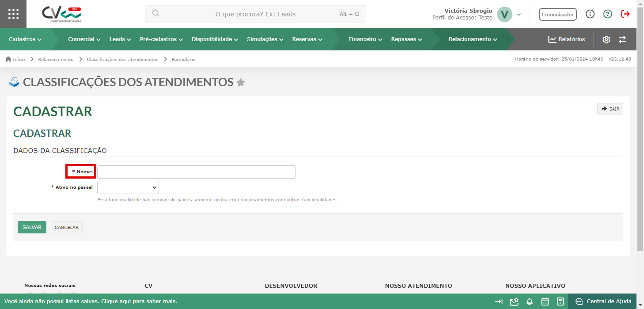Open the apps grid menu

click(13, 14)
